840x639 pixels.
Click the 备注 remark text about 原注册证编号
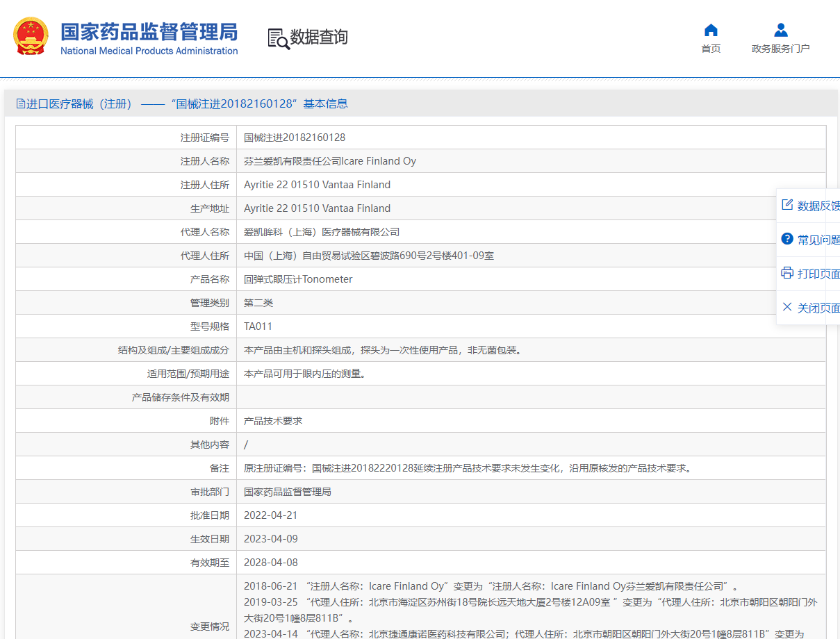tap(468, 468)
